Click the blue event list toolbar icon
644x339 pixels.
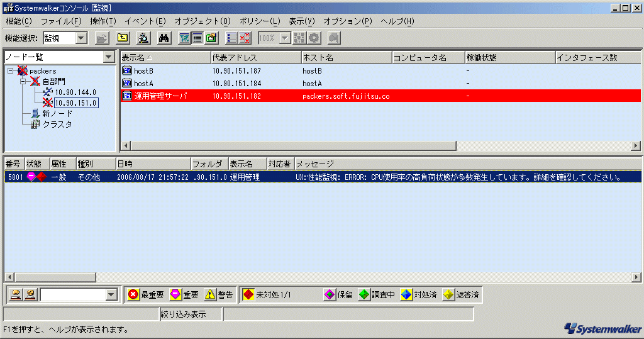coord(231,38)
